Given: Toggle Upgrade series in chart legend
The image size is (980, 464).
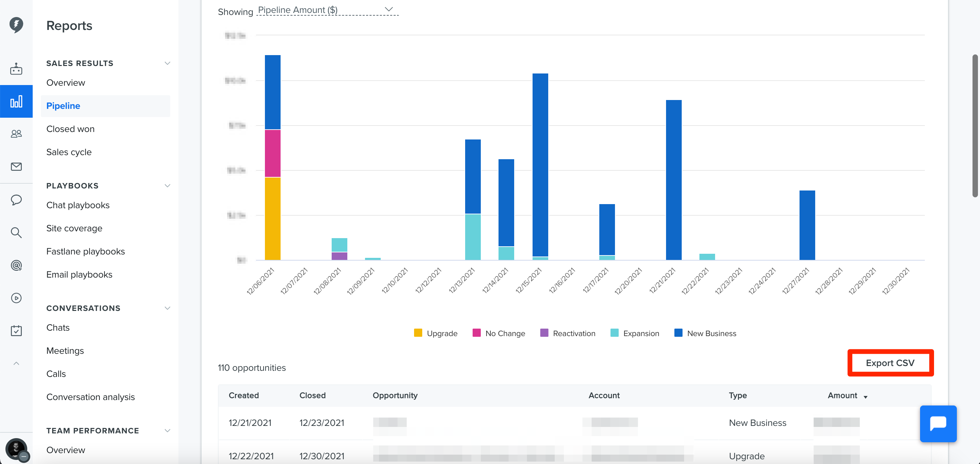Looking at the screenshot, I should [436, 333].
